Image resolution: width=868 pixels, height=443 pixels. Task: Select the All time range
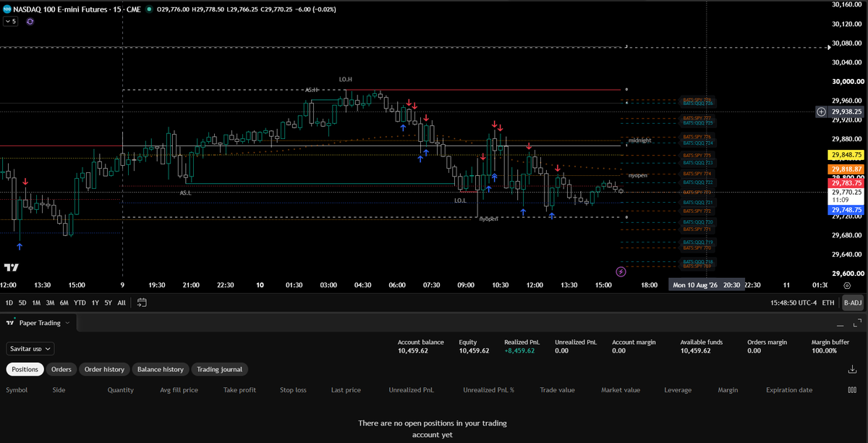coord(122,303)
